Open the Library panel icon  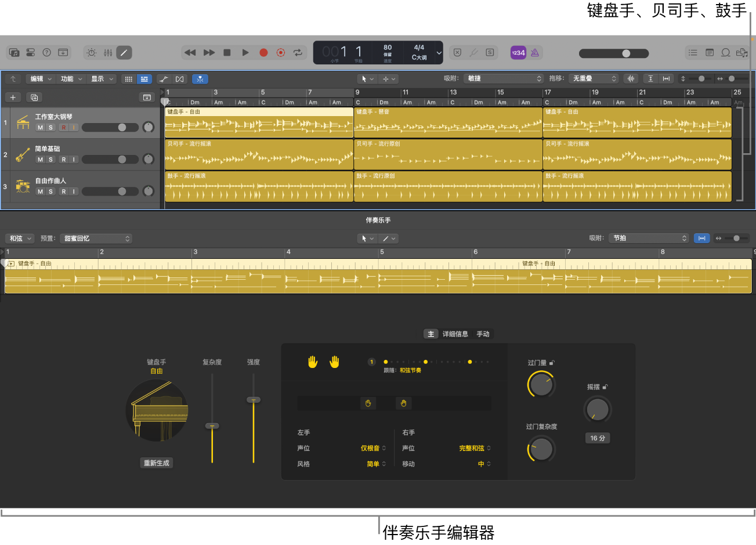(15, 53)
